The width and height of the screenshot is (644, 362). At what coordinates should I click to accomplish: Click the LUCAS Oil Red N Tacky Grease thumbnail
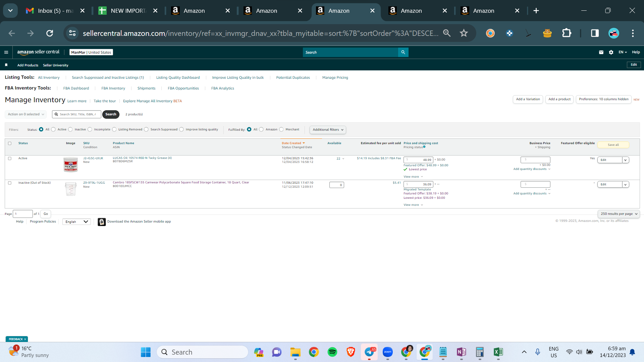70,165
